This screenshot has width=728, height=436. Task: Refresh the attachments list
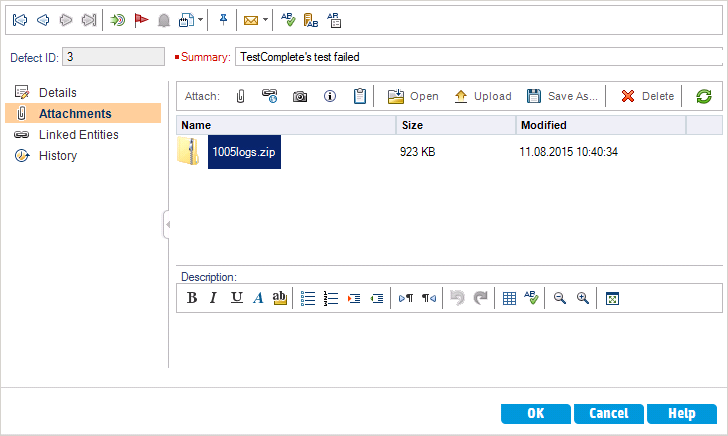(704, 96)
